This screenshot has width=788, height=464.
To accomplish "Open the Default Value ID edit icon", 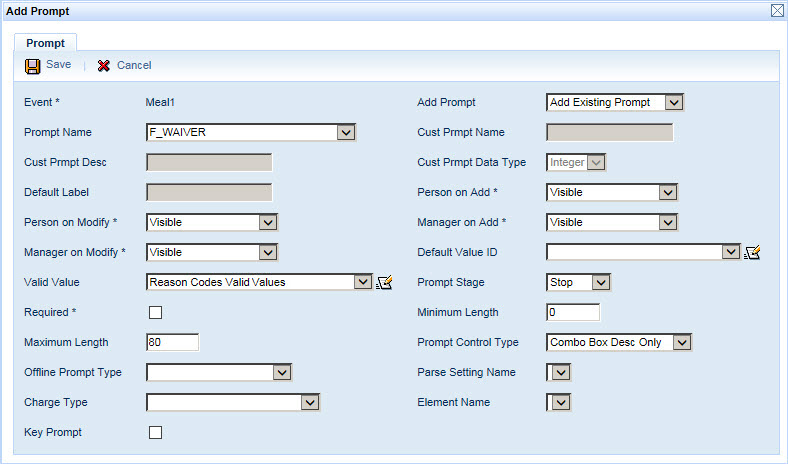I will tap(753, 253).
